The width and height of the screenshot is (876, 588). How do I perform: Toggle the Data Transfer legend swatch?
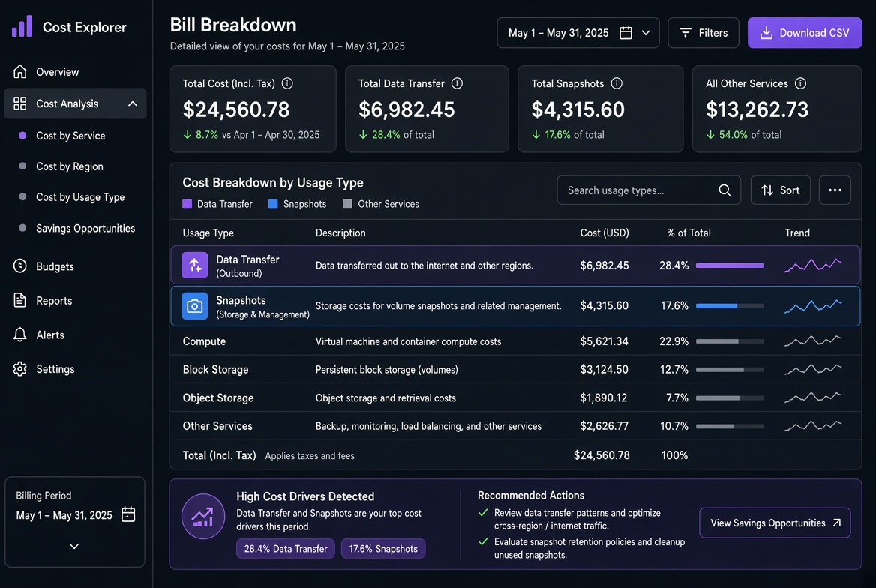tap(187, 204)
